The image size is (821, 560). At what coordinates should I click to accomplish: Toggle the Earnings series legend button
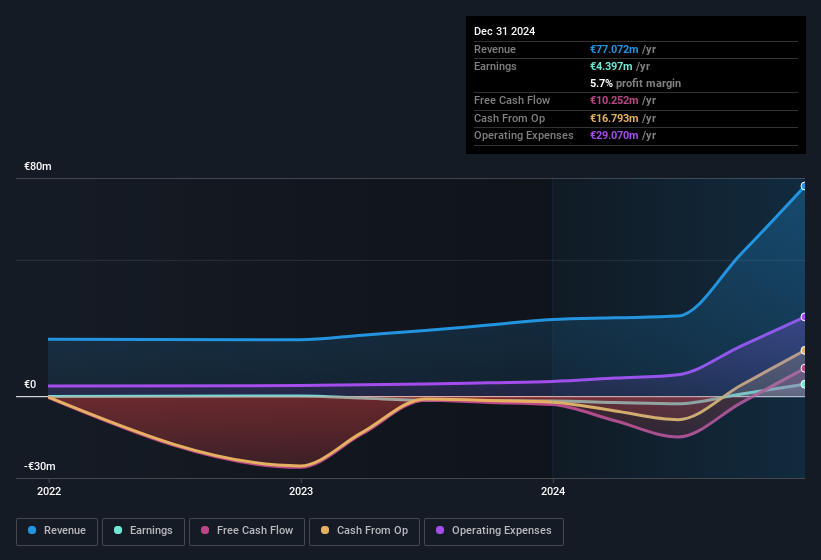[143, 532]
